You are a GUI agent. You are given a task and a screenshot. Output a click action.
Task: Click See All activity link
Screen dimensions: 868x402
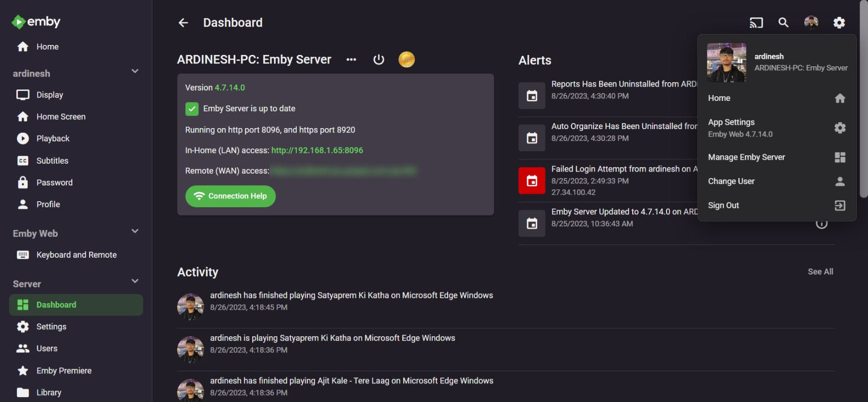coord(820,272)
